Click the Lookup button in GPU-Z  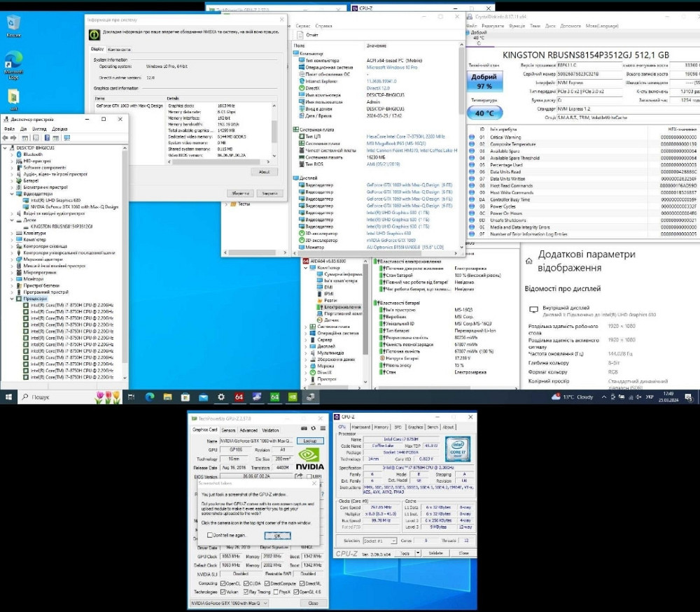309,441
